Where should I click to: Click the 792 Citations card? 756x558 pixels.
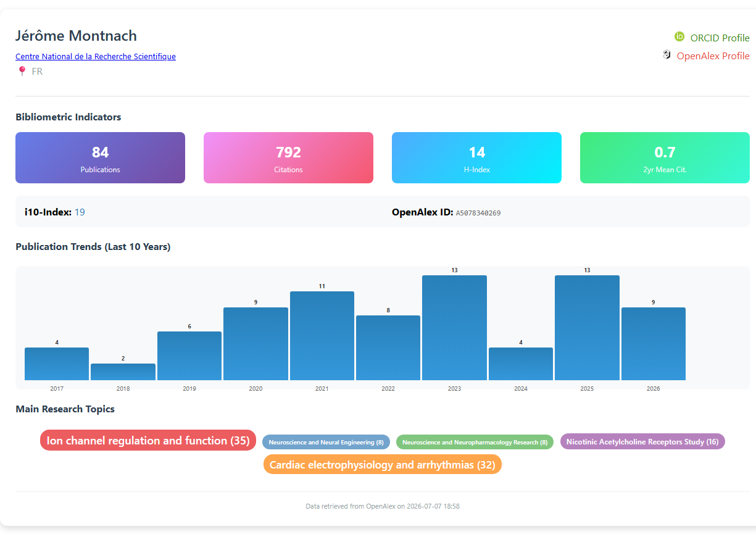pyautogui.click(x=288, y=158)
